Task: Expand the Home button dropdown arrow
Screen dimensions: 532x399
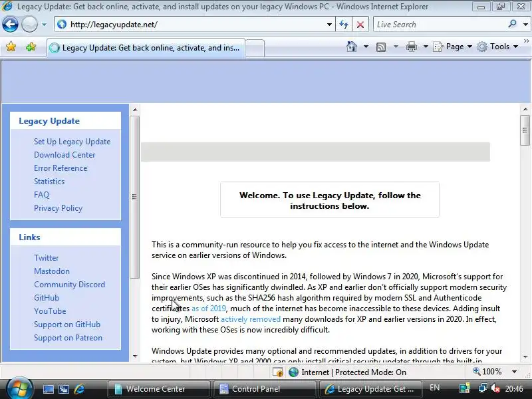Action: [x=366, y=47]
